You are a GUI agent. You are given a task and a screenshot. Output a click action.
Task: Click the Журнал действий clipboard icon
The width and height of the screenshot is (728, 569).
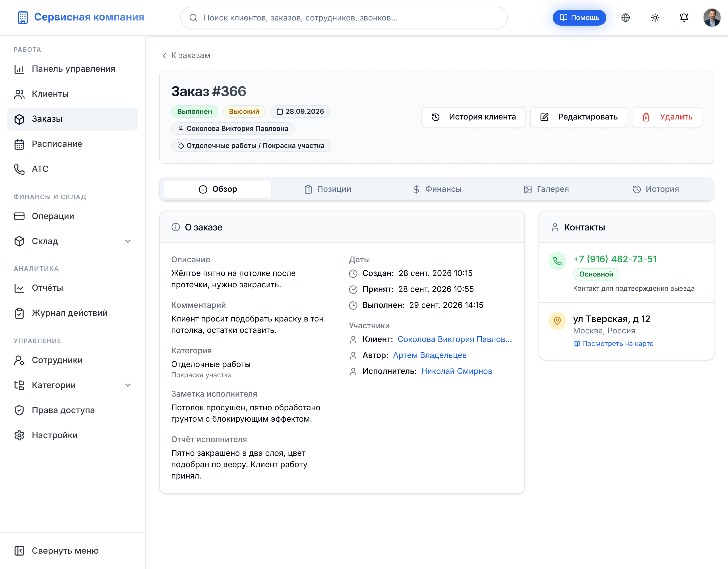19,313
